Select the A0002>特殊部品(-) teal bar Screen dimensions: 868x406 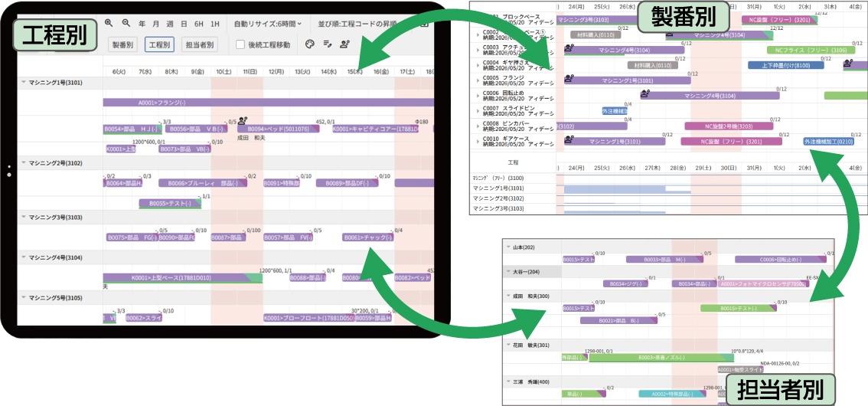672,394
